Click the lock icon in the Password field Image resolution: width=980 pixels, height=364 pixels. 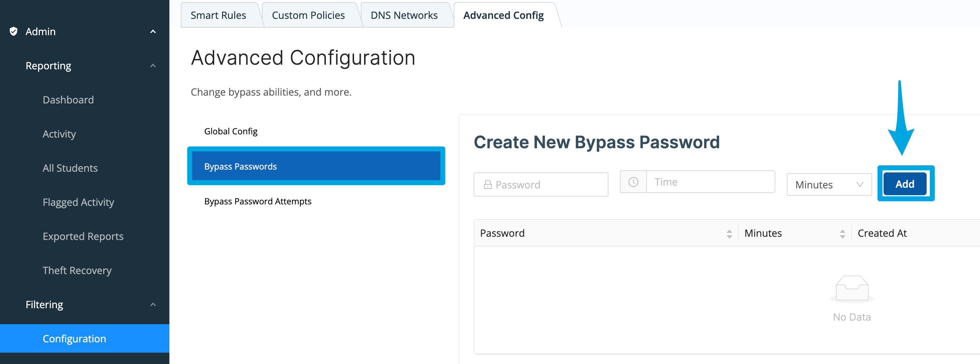click(x=488, y=184)
